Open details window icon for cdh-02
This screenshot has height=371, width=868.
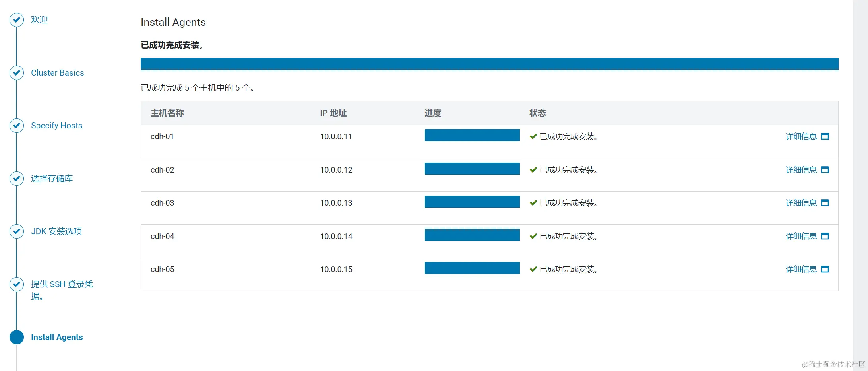tap(825, 170)
